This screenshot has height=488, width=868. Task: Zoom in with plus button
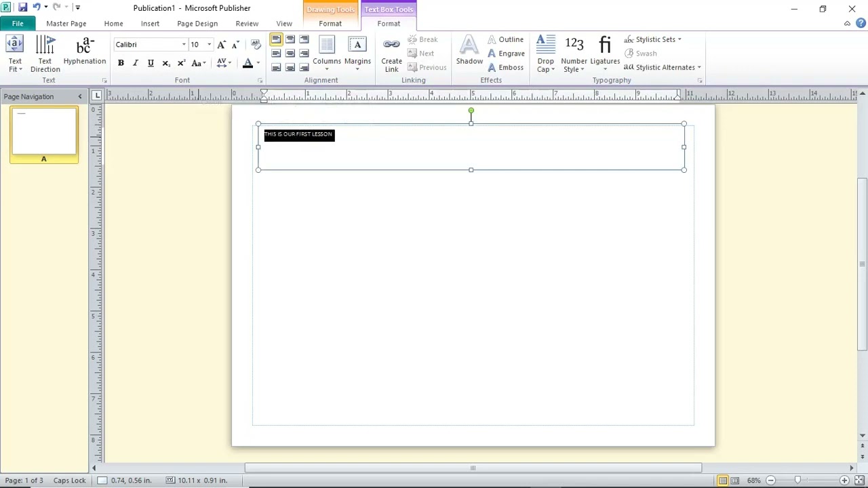[x=844, y=481]
